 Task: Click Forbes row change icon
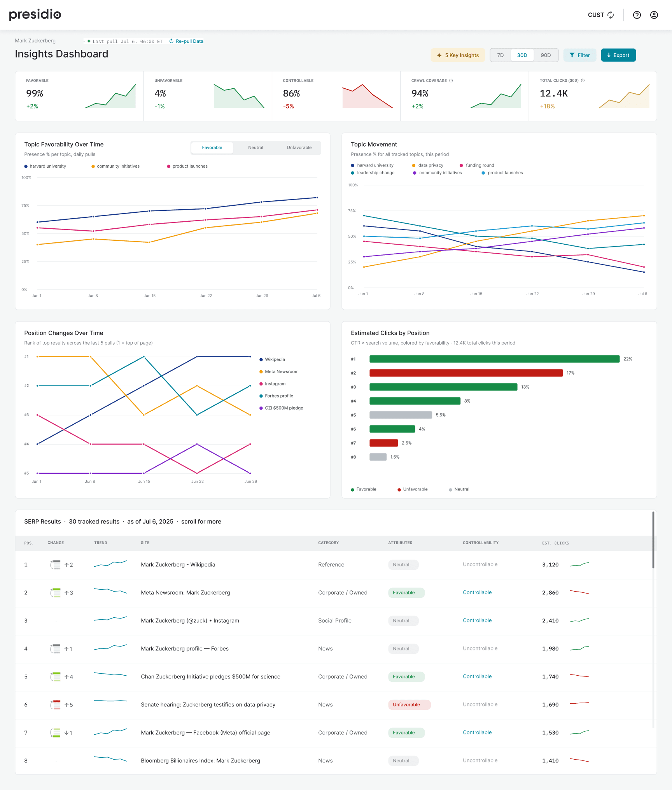point(56,649)
